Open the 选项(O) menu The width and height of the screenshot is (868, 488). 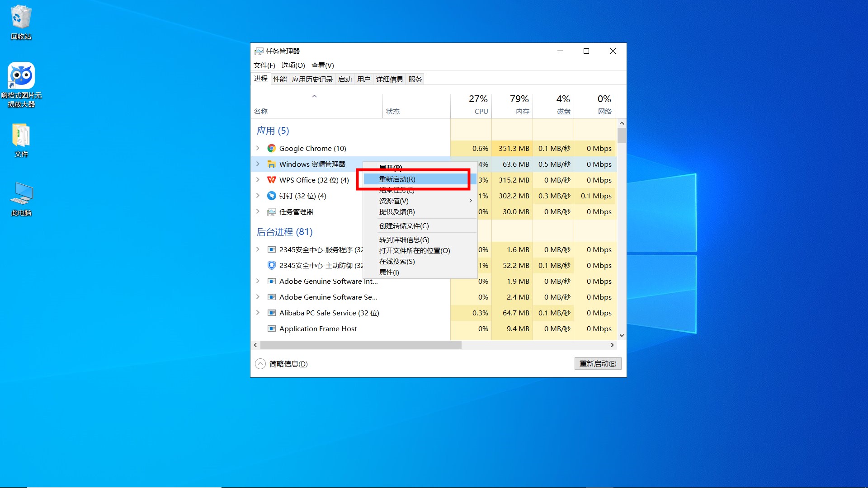click(x=293, y=66)
